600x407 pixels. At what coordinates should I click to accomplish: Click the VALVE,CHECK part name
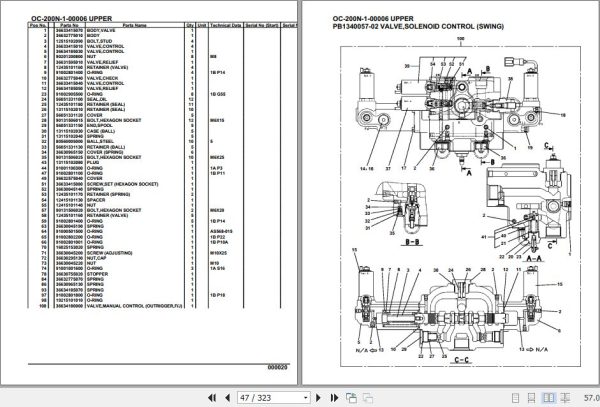click(x=103, y=78)
